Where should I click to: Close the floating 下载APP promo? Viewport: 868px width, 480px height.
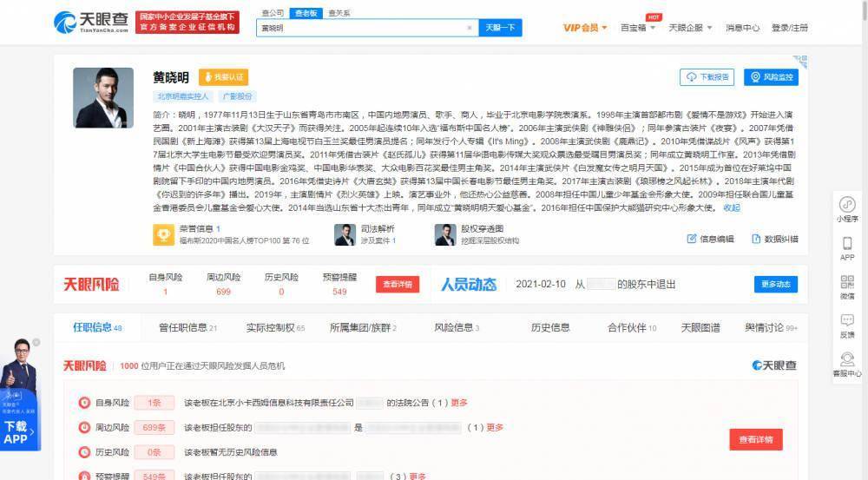tap(36, 343)
